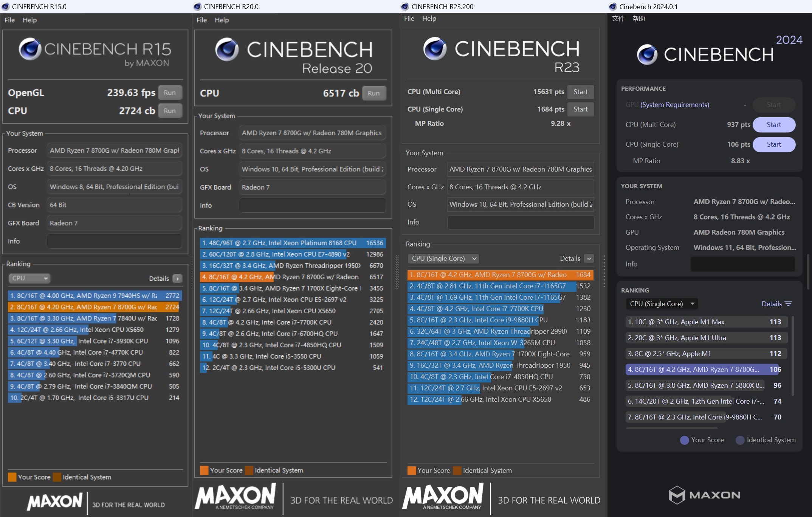Expand the Details dropdown arrow in R23
This screenshot has height=517, width=812.
coord(589,258)
